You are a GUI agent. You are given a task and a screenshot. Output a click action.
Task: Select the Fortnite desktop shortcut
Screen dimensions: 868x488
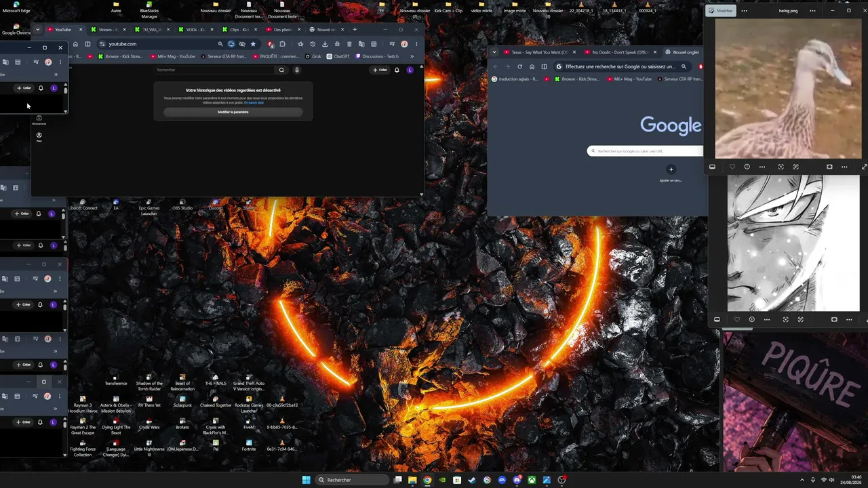pyautogui.click(x=249, y=445)
